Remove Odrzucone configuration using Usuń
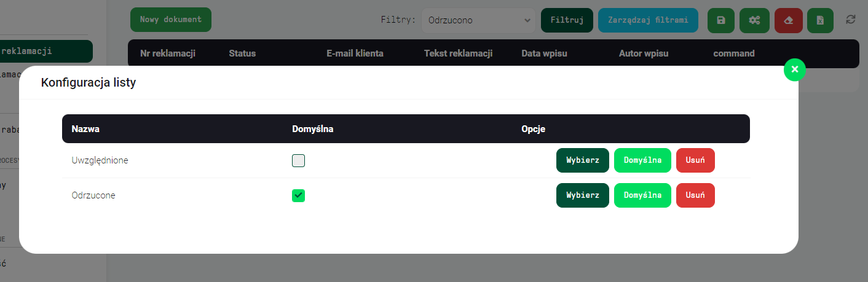 695,195
